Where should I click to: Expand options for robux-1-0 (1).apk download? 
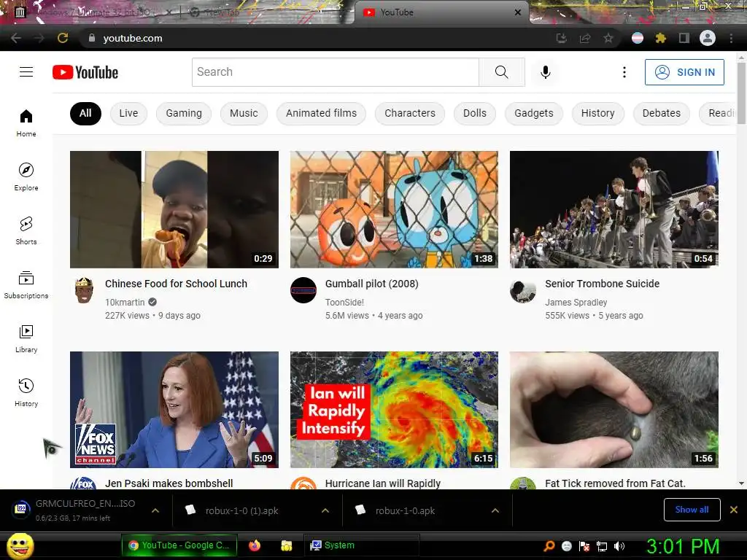click(325, 510)
